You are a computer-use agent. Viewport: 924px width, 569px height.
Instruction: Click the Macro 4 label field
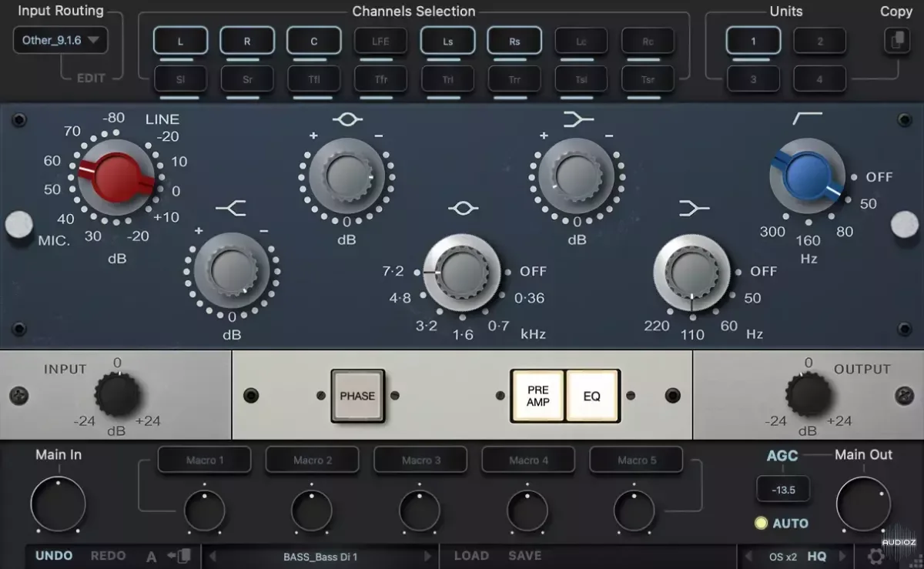click(528, 460)
